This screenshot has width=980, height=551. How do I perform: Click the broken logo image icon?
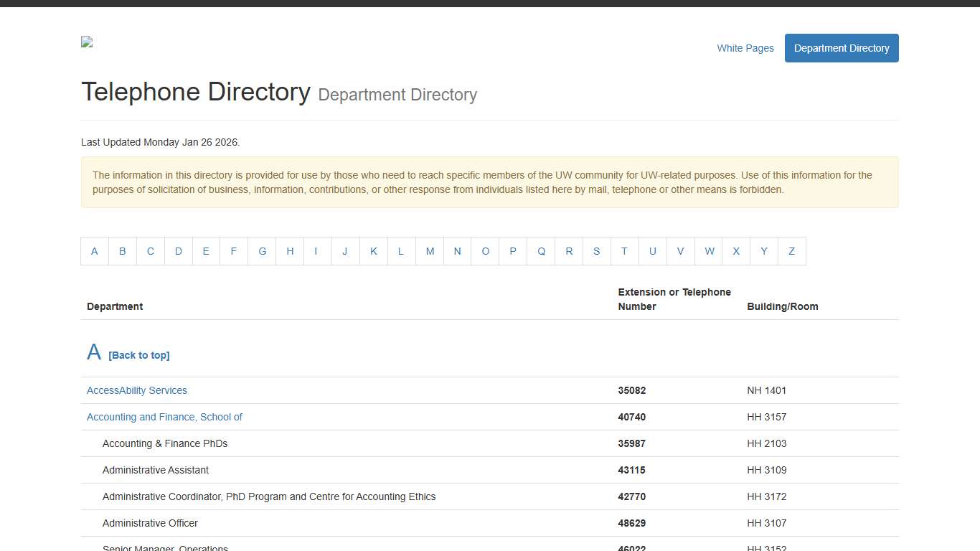coord(86,42)
